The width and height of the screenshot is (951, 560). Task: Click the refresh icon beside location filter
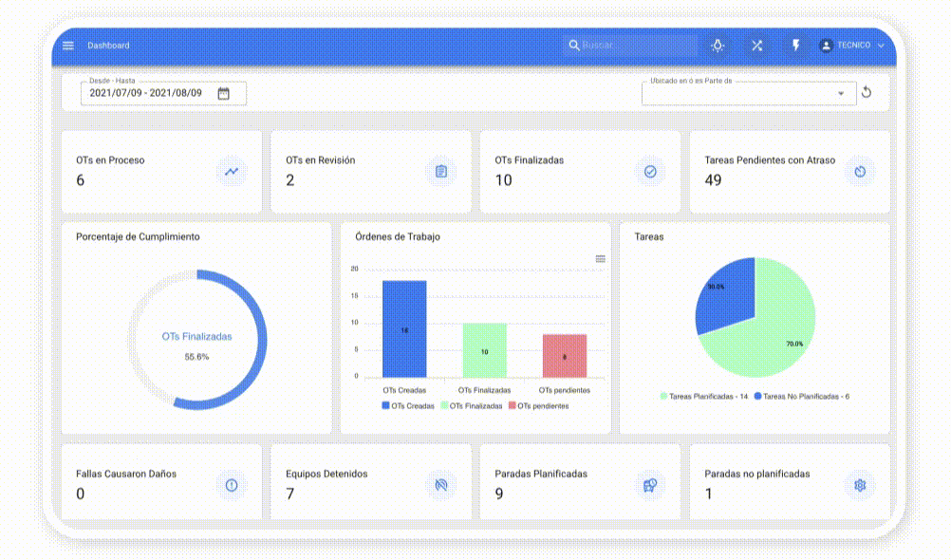866,93
